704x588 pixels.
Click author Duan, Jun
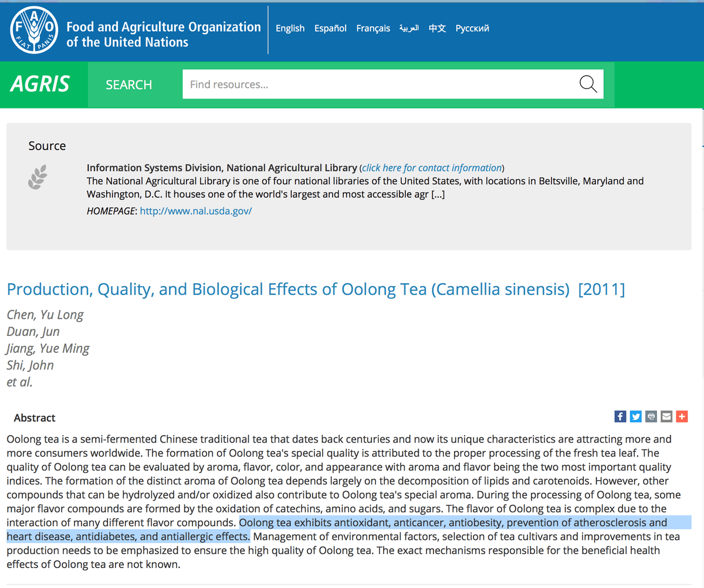coord(33,332)
